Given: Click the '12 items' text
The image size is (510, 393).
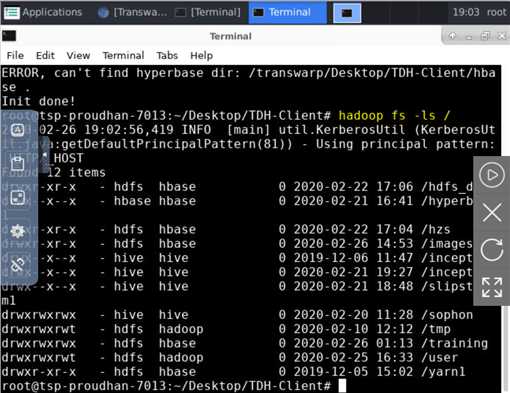Looking at the screenshot, I should [x=76, y=172].
